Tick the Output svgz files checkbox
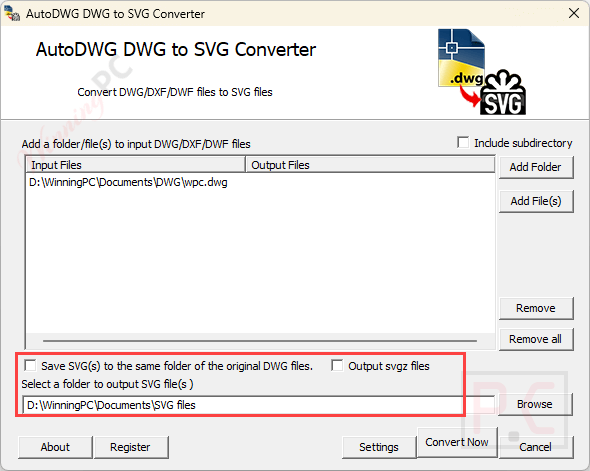 click(337, 365)
